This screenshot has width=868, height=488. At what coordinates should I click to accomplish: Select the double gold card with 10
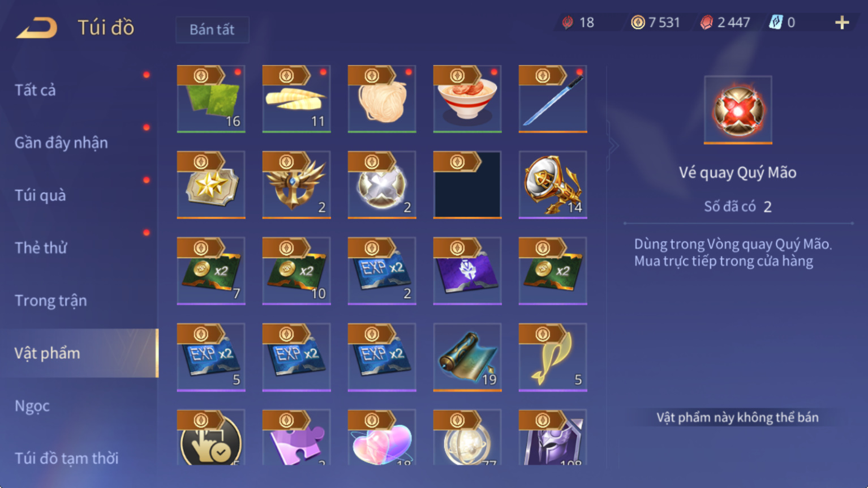pyautogui.click(x=297, y=271)
